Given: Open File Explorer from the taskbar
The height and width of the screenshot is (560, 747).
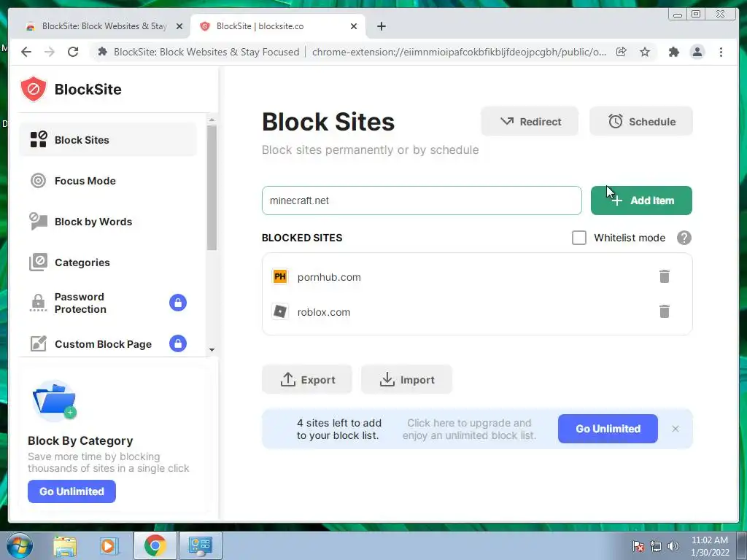Looking at the screenshot, I should click(65, 545).
